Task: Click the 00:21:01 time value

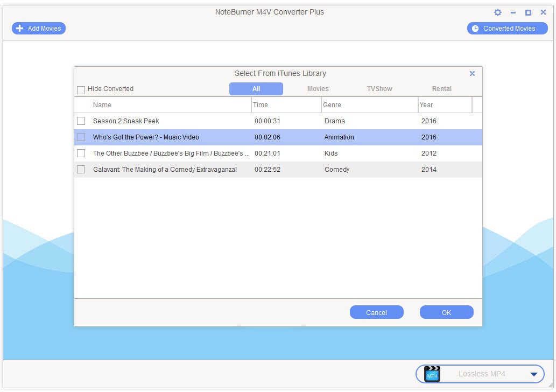Action: point(268,153)
